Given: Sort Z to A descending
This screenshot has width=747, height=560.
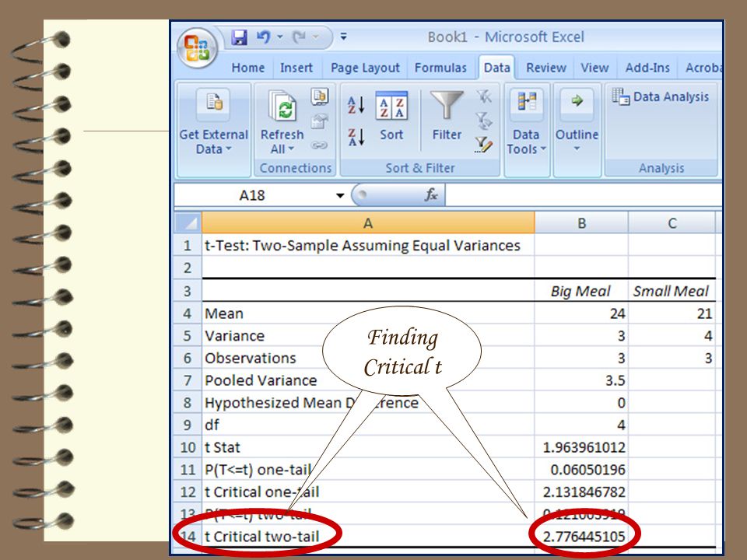Looking at the screenshot, I should tap(356, 137).
